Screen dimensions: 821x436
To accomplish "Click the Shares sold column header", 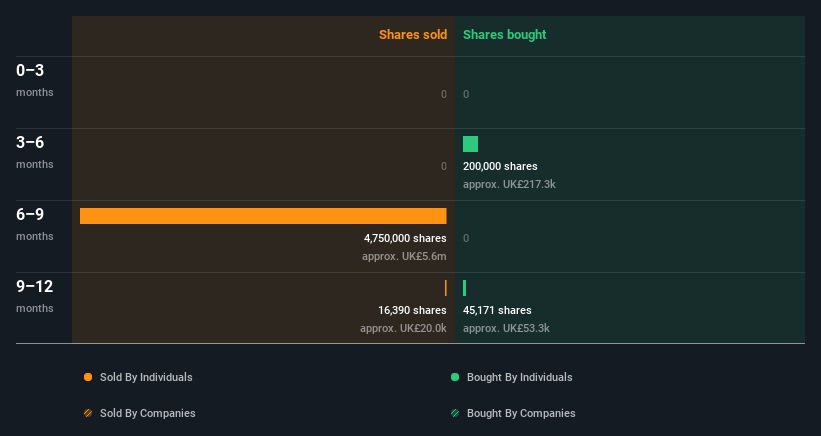I will (413, 35).
